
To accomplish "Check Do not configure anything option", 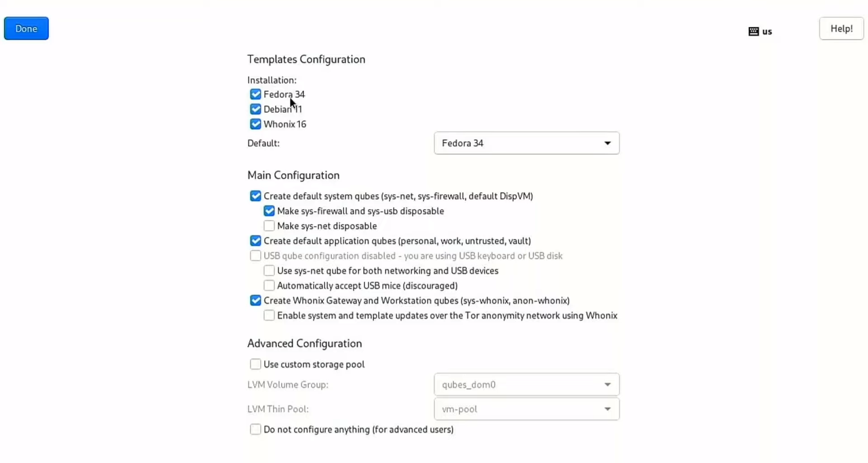I will coord(255,429).
